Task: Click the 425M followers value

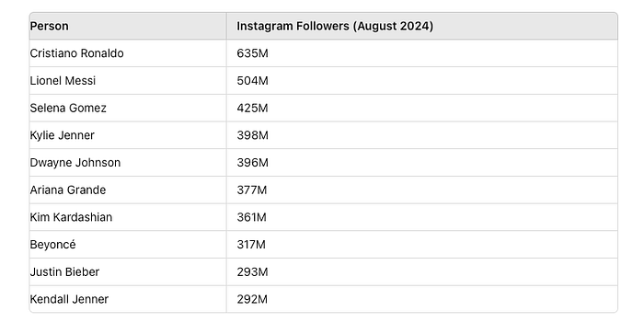Action: click(252, 108)
